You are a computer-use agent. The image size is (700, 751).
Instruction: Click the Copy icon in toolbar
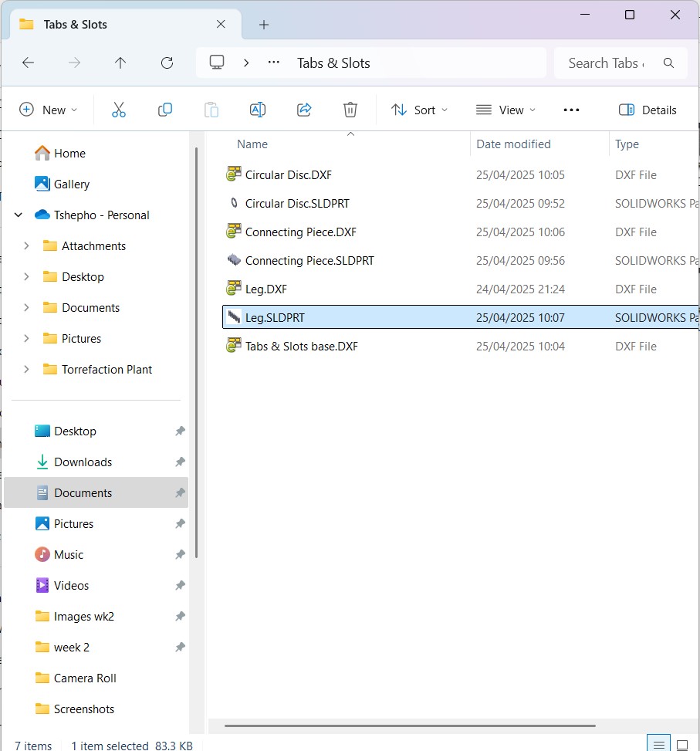click(164, 110)
